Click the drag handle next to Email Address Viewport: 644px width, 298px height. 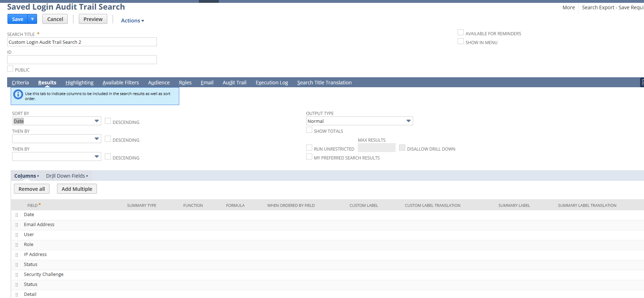click(17, 225)
